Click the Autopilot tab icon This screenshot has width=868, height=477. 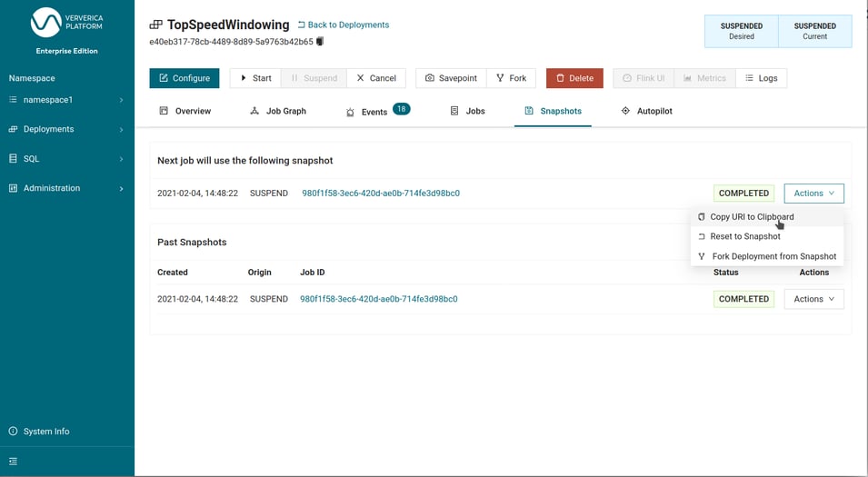click(x=625, y=111)
